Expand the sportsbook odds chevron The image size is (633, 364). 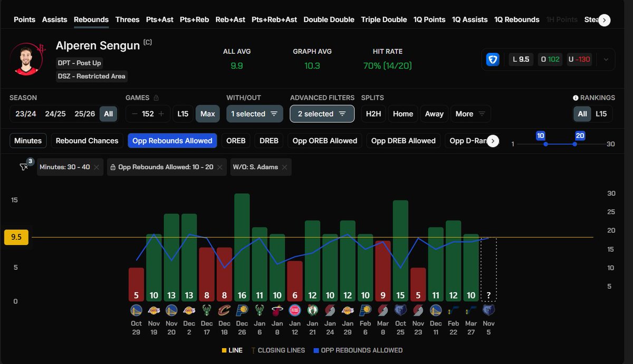tap(606, 60)
